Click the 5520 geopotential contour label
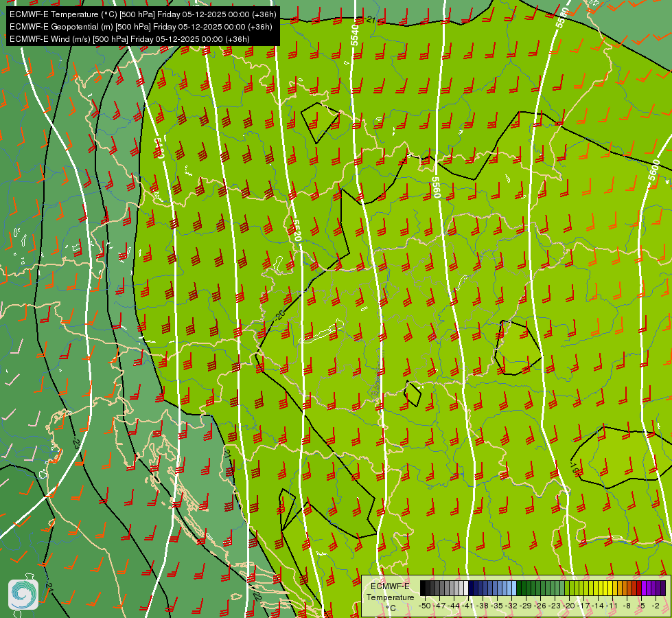The image size is (672, 618). pyautogui.click(x=297, y=230)
